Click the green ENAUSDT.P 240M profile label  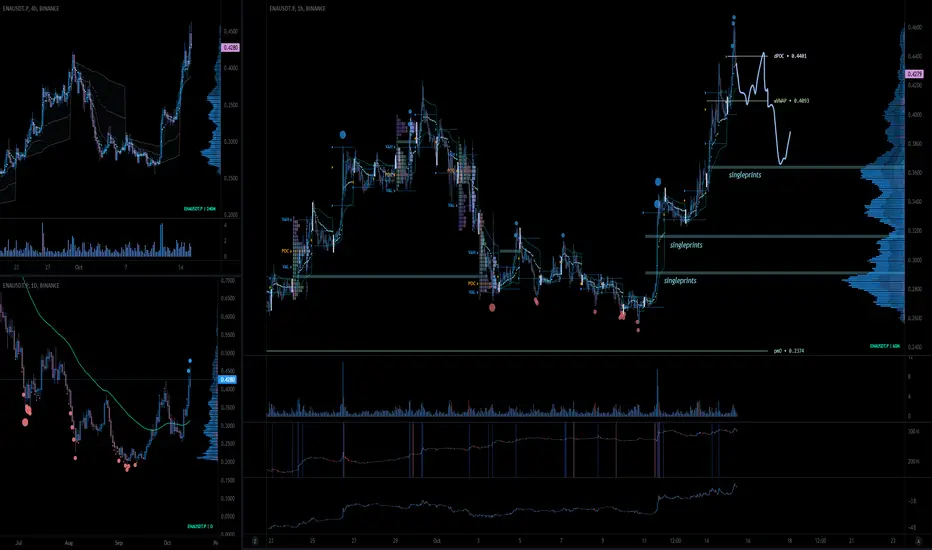pyautogui.click(x=199, y=209)
